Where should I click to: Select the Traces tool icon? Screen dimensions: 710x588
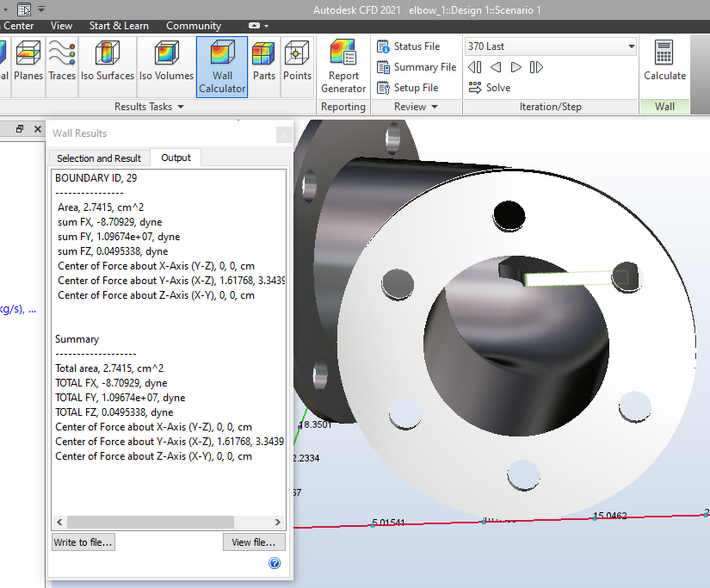62,53
